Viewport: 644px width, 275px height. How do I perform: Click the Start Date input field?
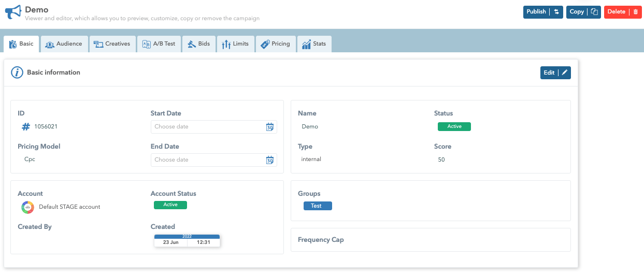(x=207, y=127)
